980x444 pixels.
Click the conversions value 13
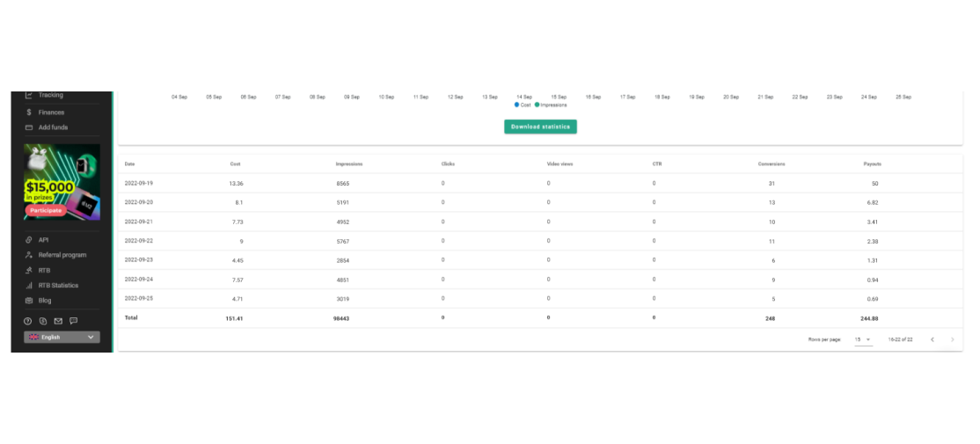pyautogui.click(x=772, y=203)
